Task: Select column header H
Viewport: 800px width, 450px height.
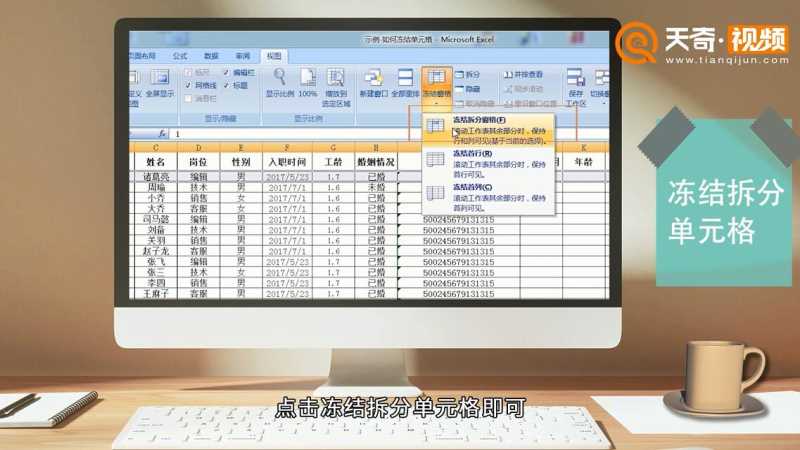Action: (x=376, y=147)
